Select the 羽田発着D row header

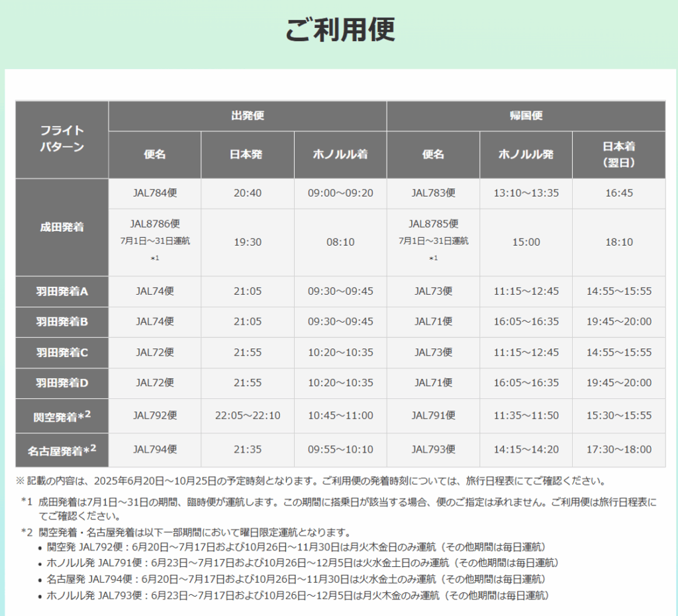tap(62, 383)
